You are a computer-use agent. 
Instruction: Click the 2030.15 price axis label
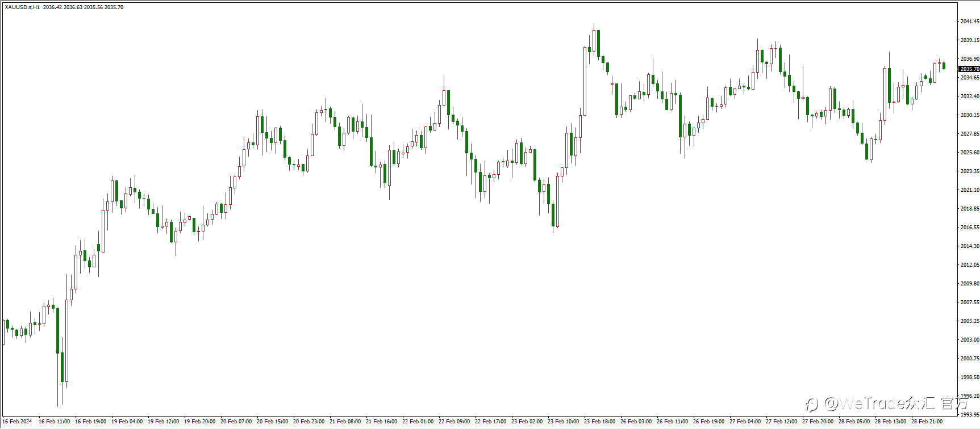(970, 115)
